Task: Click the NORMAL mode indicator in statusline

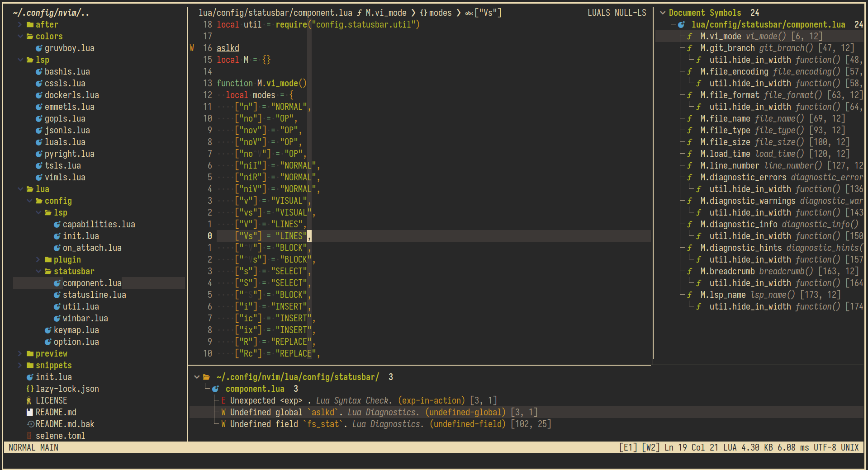Action: point(22,447)
